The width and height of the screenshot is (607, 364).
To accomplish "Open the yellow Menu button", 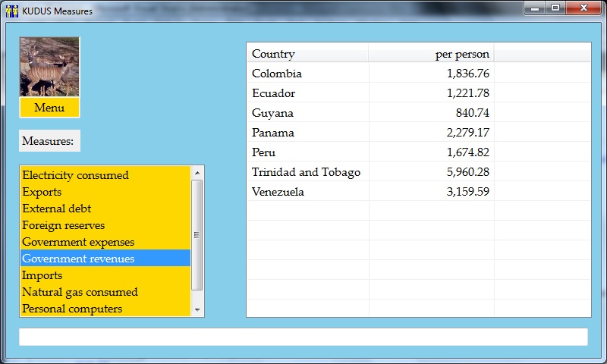I will (49, 108).
